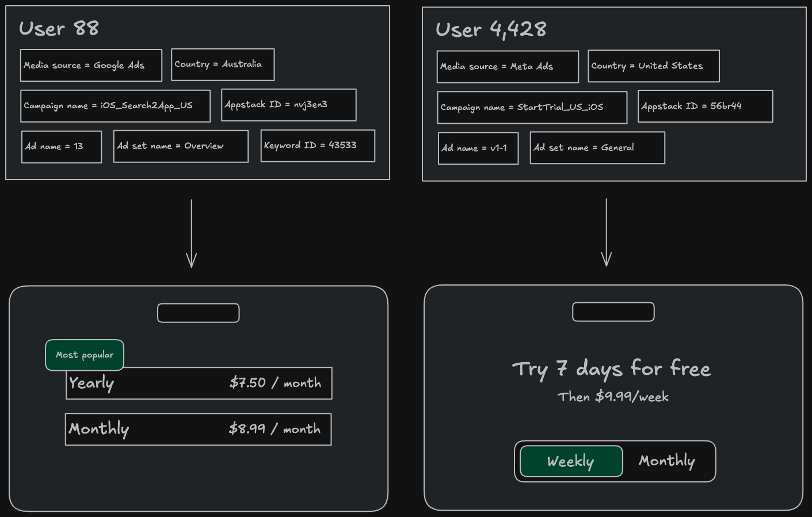Click the Ad name = v1-1 box
This screenshot has width=812, height=517.
click(x=478, y=149)
